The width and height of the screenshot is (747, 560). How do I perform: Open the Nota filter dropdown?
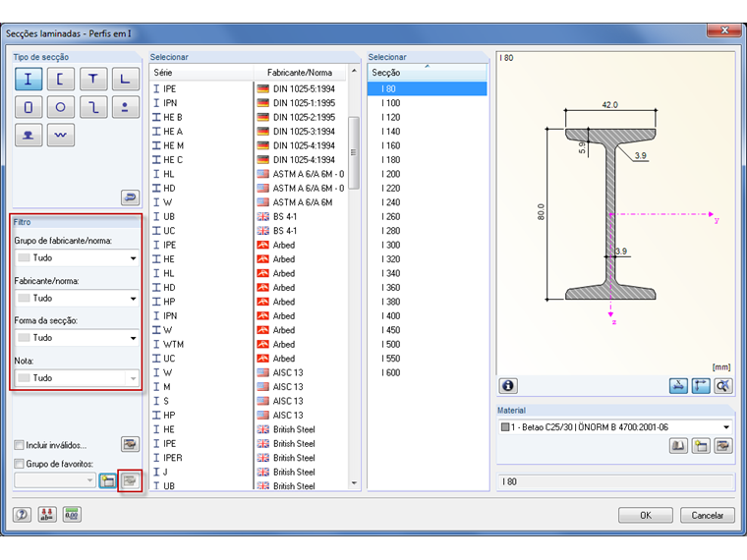point(77,378)
